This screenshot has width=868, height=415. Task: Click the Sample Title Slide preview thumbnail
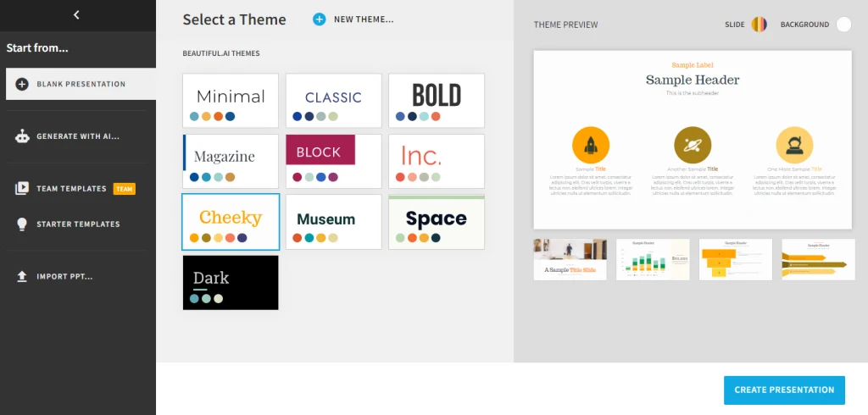tap(570, 259)
